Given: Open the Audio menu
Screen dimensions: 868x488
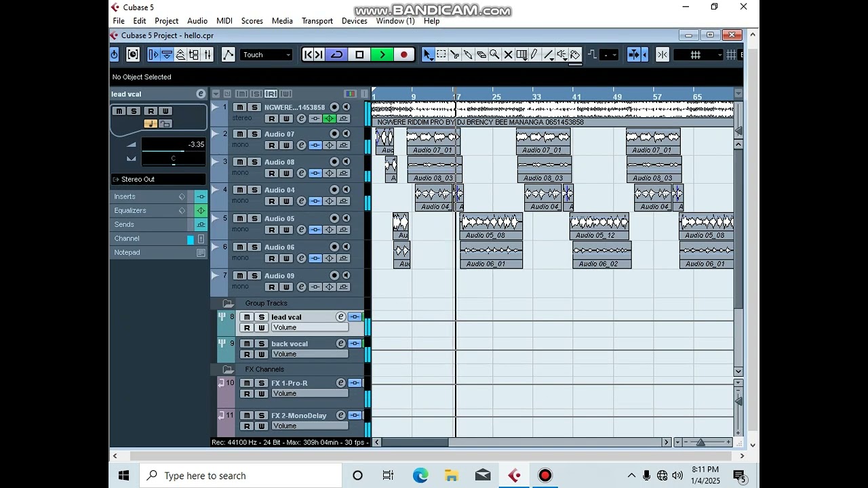Looking at the screenshot, I should point(197,21).
